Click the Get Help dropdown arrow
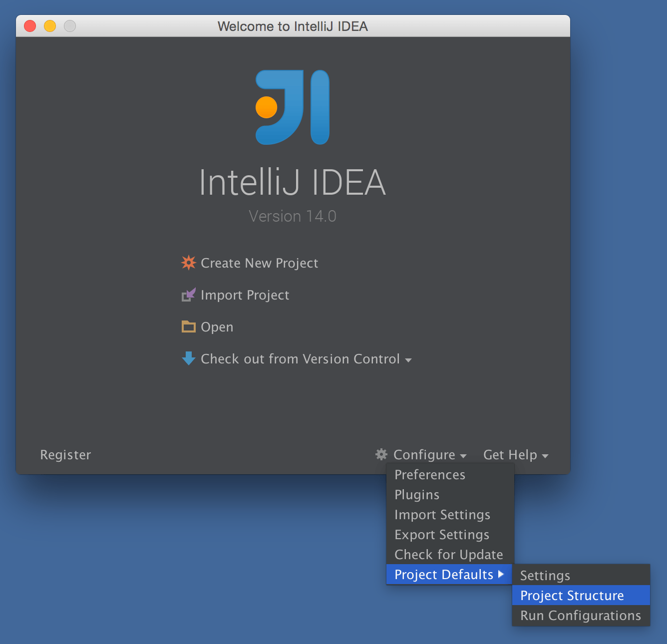667x644 pixels. [x=545, y=456]
